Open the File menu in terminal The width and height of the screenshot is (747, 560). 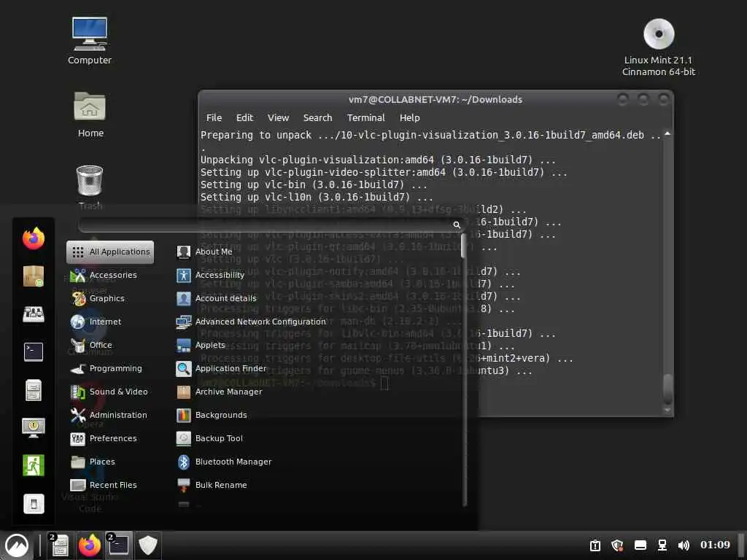[214, 117]
